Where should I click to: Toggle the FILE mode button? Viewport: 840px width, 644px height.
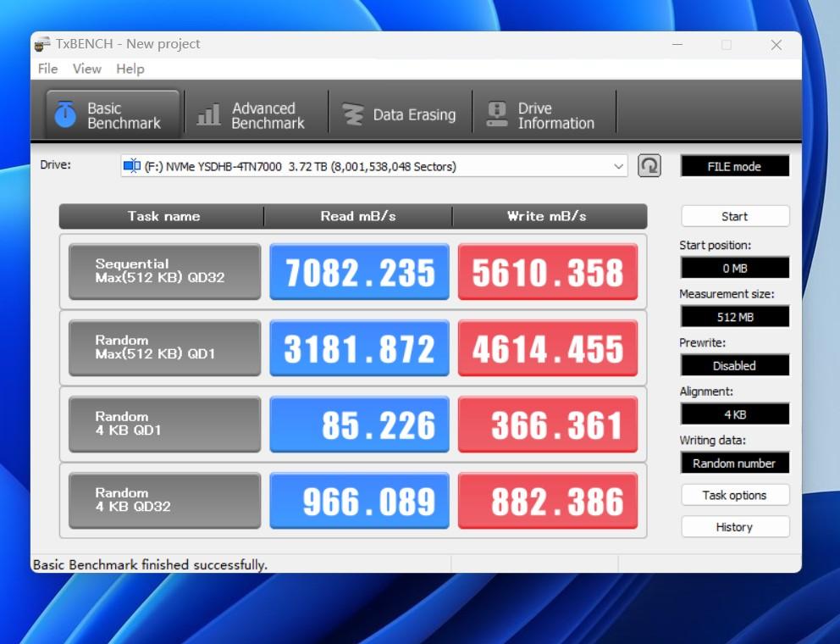[734, 167]
